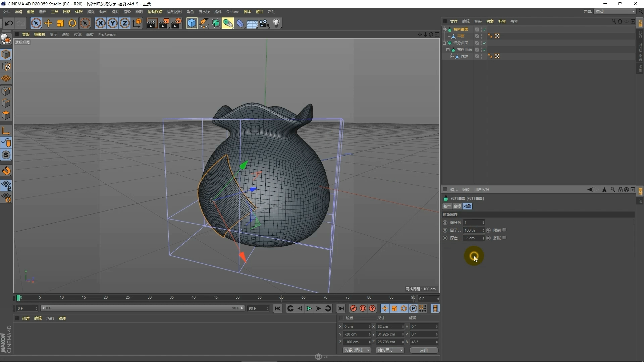Expand the 细分曲面 tree item in outliner
This screenshot has width=644, height=362.
[445, 43]
